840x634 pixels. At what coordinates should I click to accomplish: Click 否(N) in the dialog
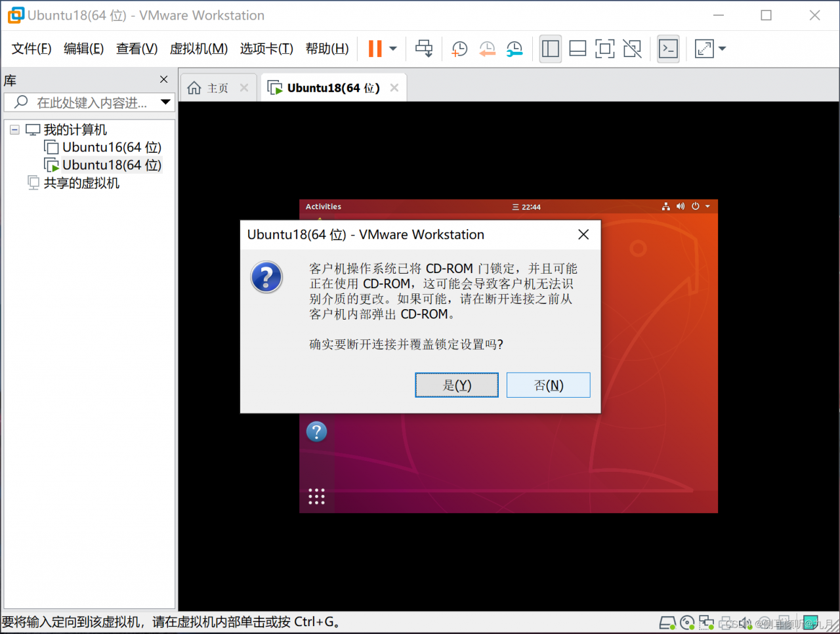549,385
